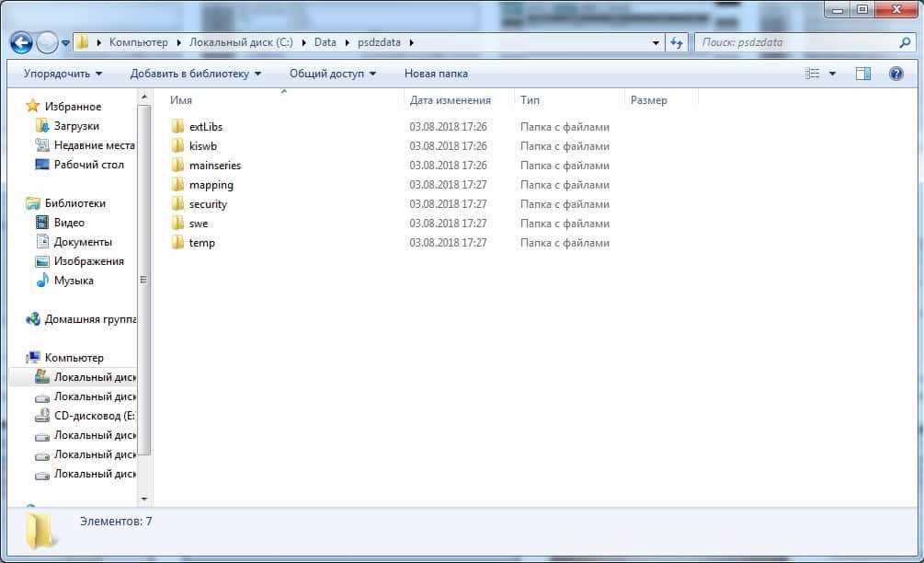The height and width of the screenshot is (563, 924).
Task: Go back with the Back arrow button
Action: [x=21, y=42]
